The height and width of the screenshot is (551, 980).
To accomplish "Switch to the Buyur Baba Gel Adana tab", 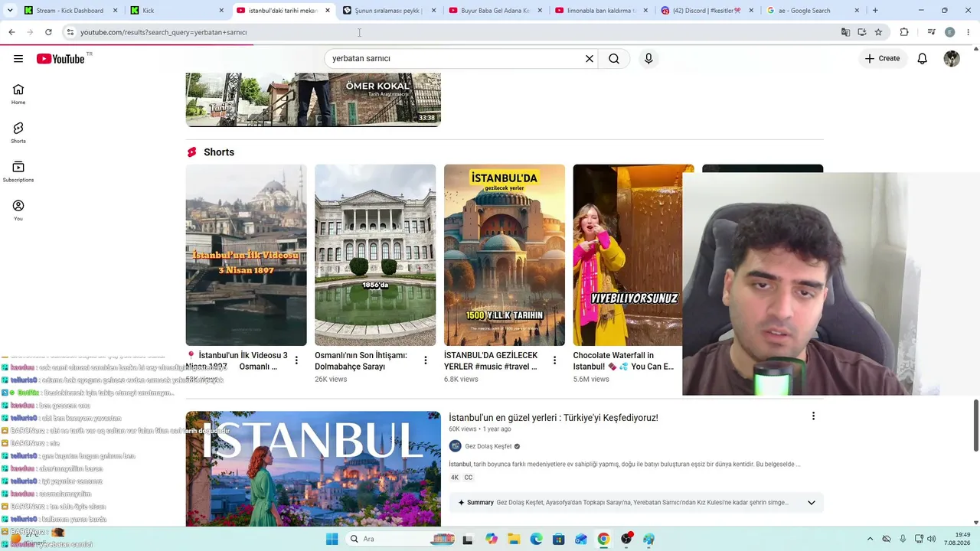I will (495, 11).
